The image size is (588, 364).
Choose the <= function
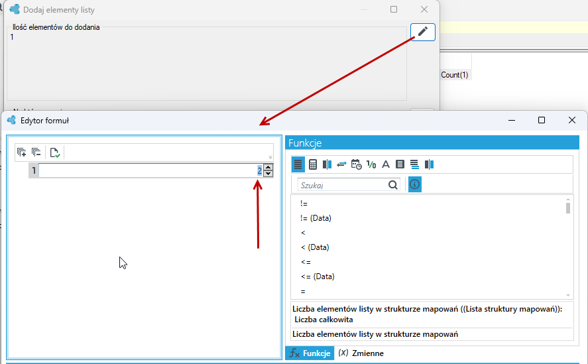tap(306, 262)
